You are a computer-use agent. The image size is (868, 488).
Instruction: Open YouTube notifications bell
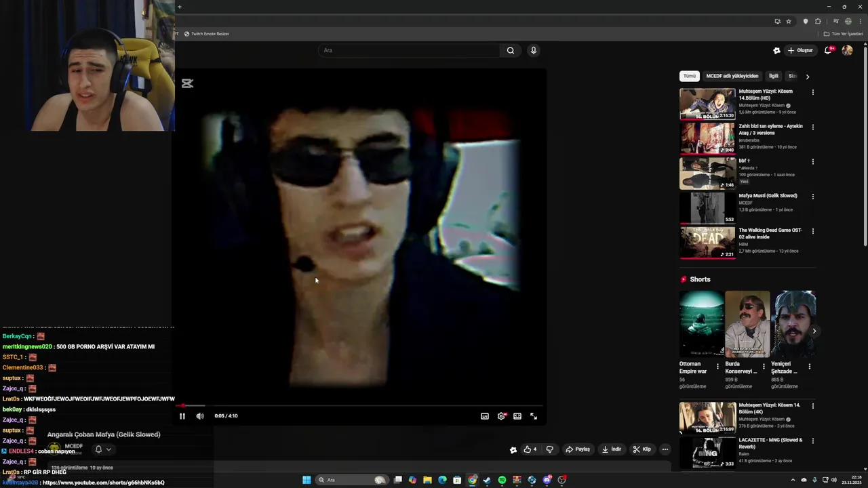[x=829, y=50]
